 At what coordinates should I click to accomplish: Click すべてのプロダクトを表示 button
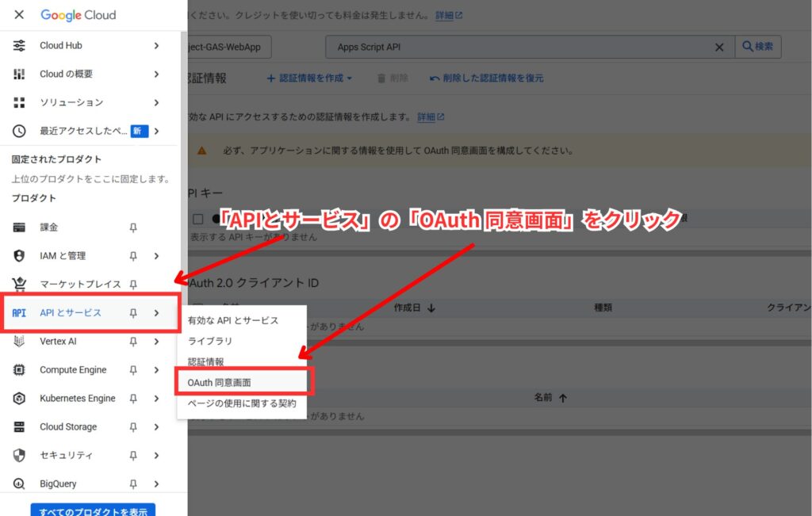(94, 510)
